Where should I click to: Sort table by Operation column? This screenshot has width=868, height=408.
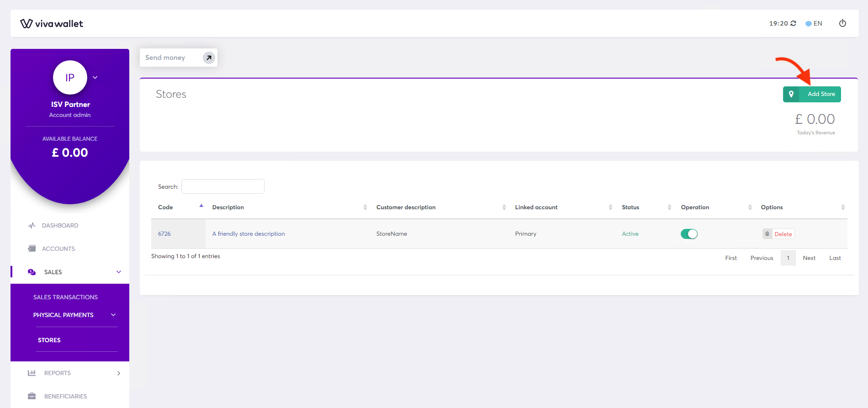pos(714,207)
